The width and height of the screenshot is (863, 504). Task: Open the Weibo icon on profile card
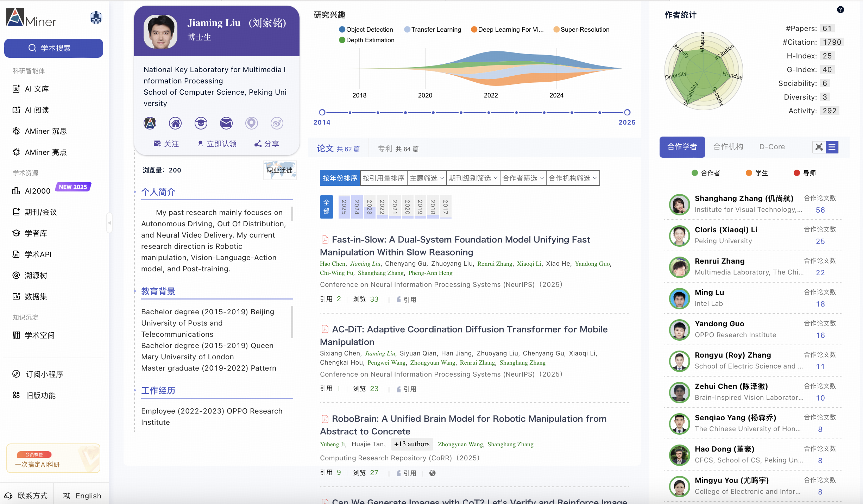277,123
